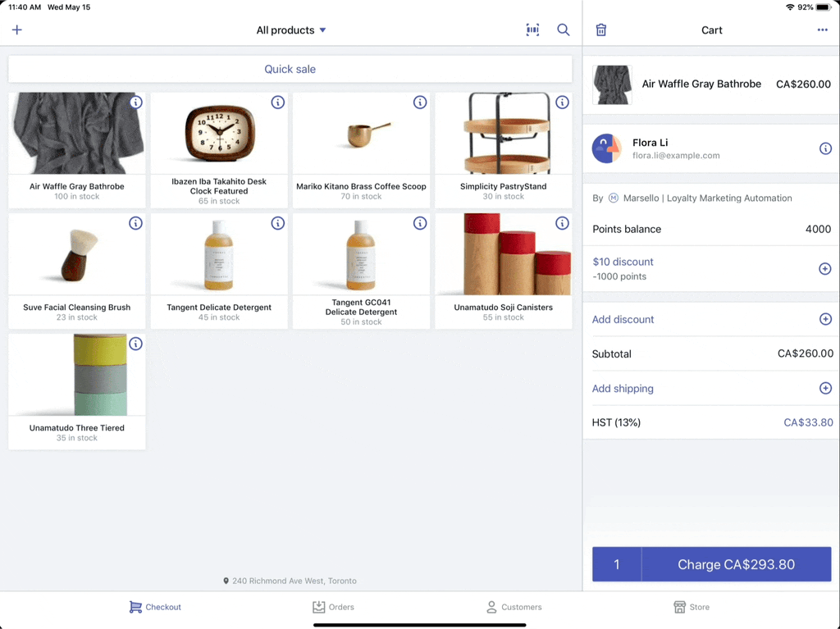
Task: Select the Points balance 4000 row
Action: coord(711,230)
